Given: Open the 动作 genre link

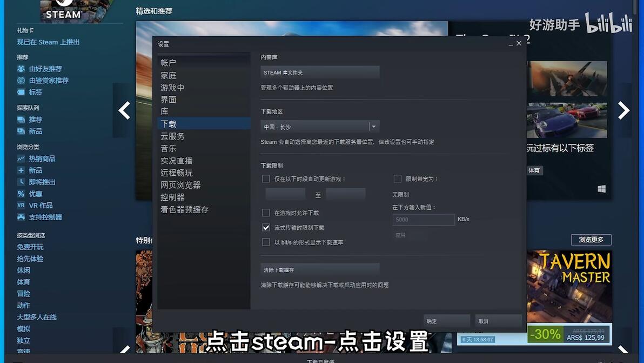Looking at the screenshot, I should pyautogui.click(x=23, y=306).
